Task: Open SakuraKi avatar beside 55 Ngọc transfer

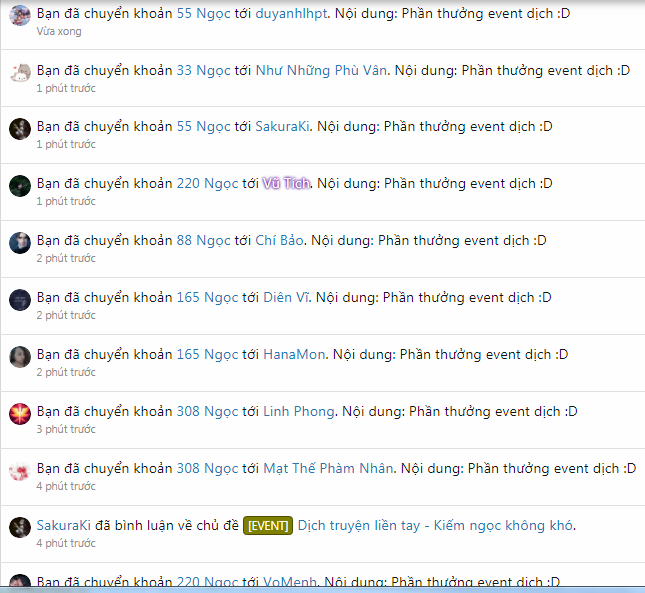Action: point(20,129)
